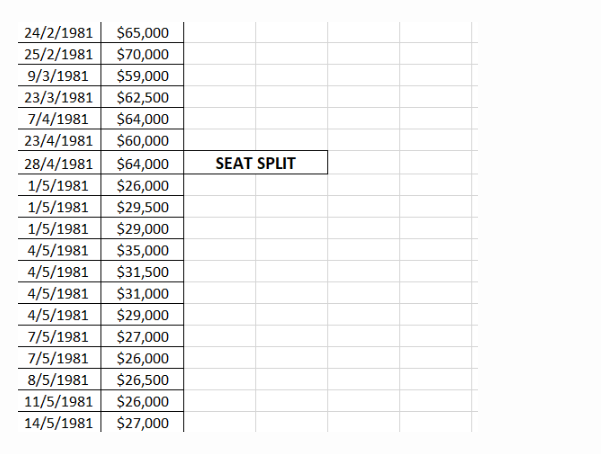601x454 pixels.
Task: Click the 25/2/1981 date cell
Action: tap(59, 54)
